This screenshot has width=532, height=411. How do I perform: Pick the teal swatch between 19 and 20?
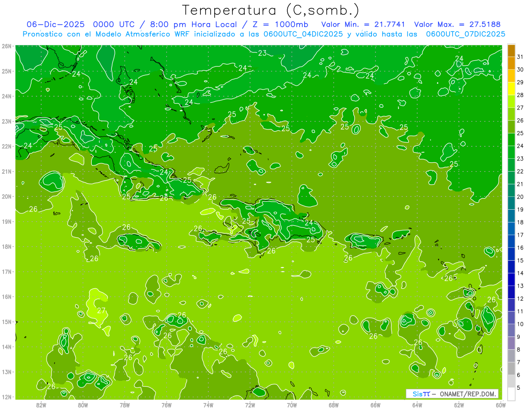click(511, 203)
